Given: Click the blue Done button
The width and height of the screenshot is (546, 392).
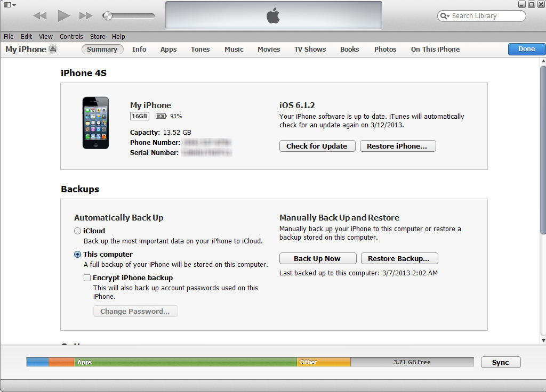Looking at the screenshot, I should [526, 49].
